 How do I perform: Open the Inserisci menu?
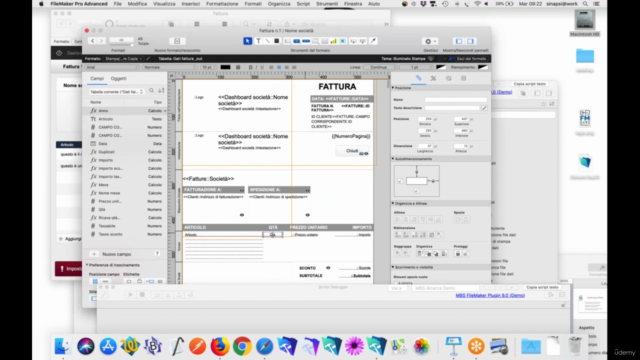(191, 4)
